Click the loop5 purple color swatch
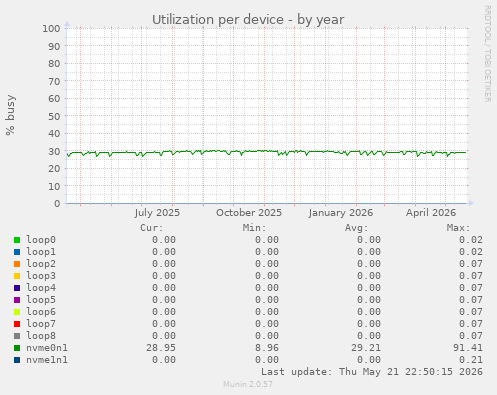This screenshot has height=395, width=497. point(17,300)
